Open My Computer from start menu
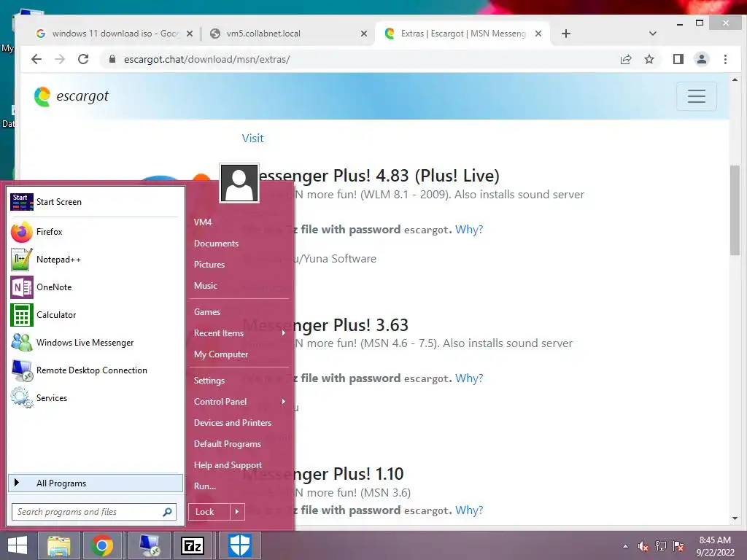Image resolution: width=747 pixels, height=560 pixels. coord(221,354)
